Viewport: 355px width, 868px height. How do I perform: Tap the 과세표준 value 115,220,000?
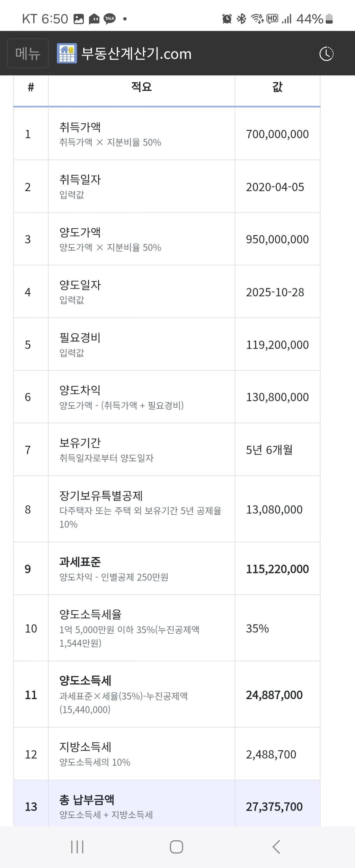click(x=277, y=569)
